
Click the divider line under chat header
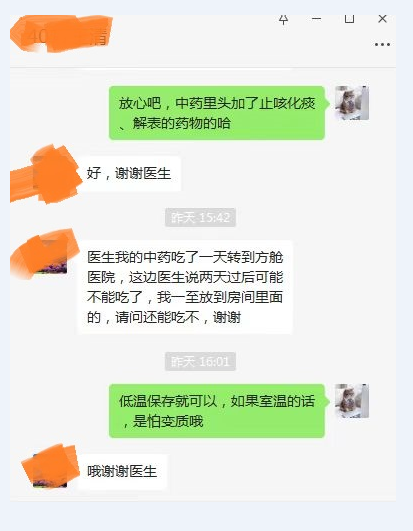tap(203, 68)
